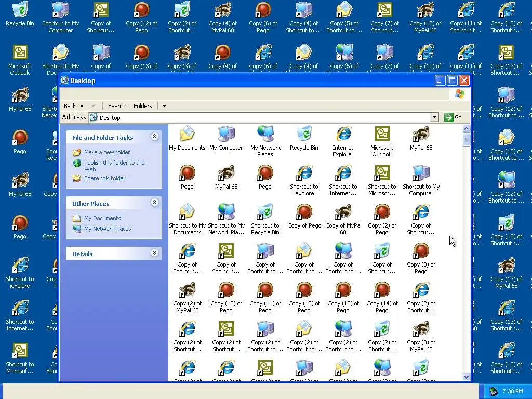Open the Views dropdown arrow after Folders
Viewport: 532px width, 399px height.
click(164, 106)
